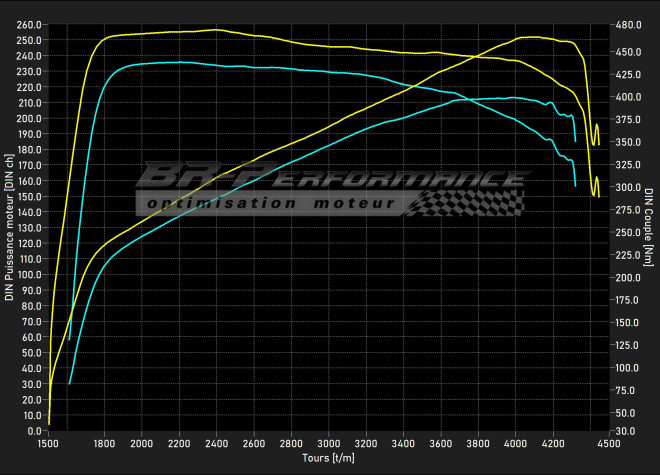
Task: Select the 2000 rpm x-axis label
Action: point(141,443)
